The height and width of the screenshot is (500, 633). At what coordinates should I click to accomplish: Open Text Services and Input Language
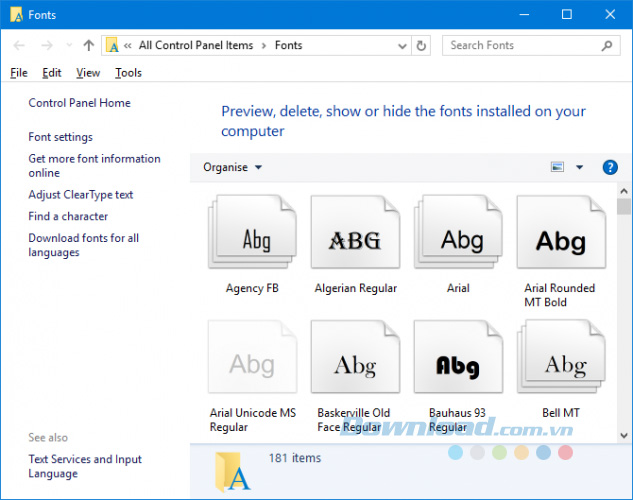(85, 467)
